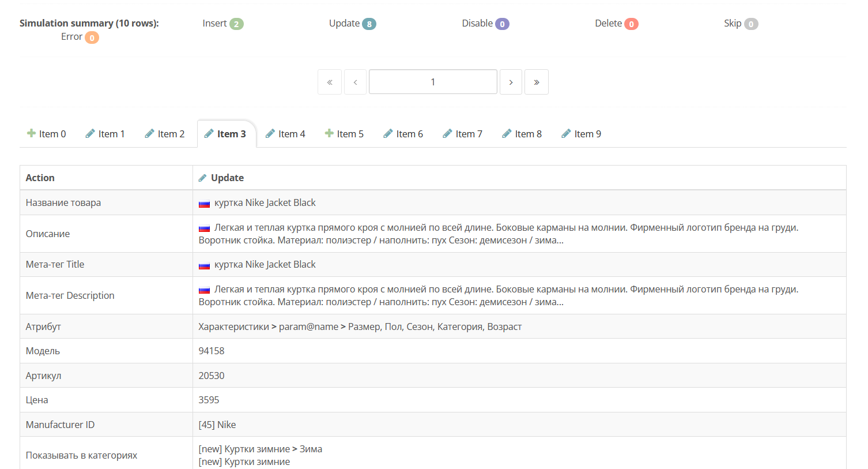The height and width of the screenshot is (469, 868).
Task: Click the red Delete count badge
Action: point(631,24)
